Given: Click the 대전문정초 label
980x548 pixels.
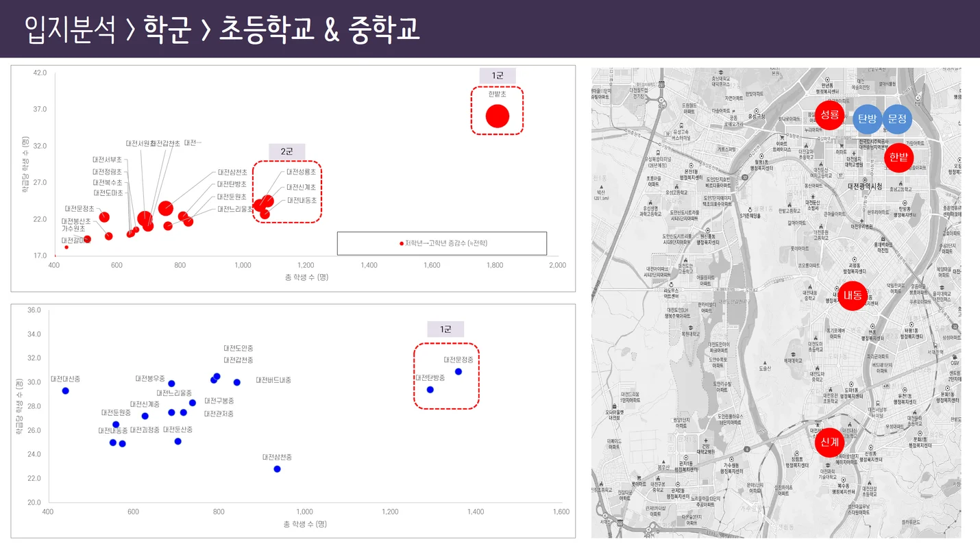Looking at the screenshot, I should pyautogui.click(x=79, y=208).
